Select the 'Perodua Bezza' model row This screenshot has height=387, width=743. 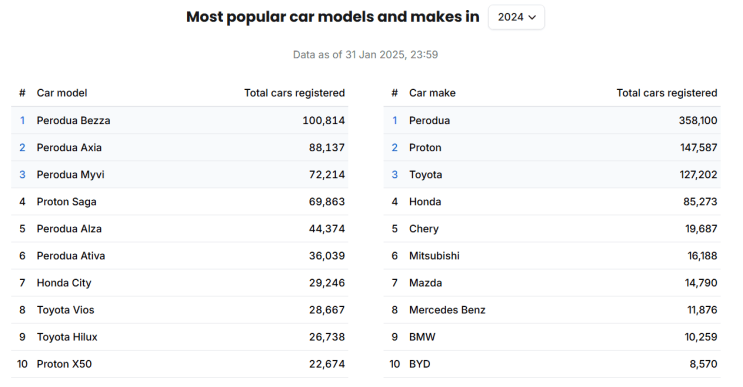tap(180, 120)
